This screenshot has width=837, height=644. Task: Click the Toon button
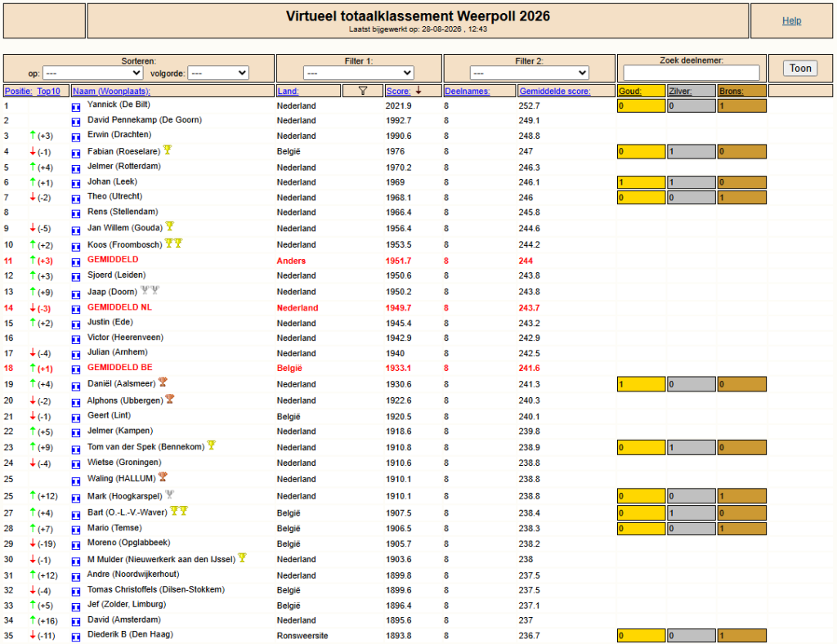pyautogui.click(x=800, y=69)
